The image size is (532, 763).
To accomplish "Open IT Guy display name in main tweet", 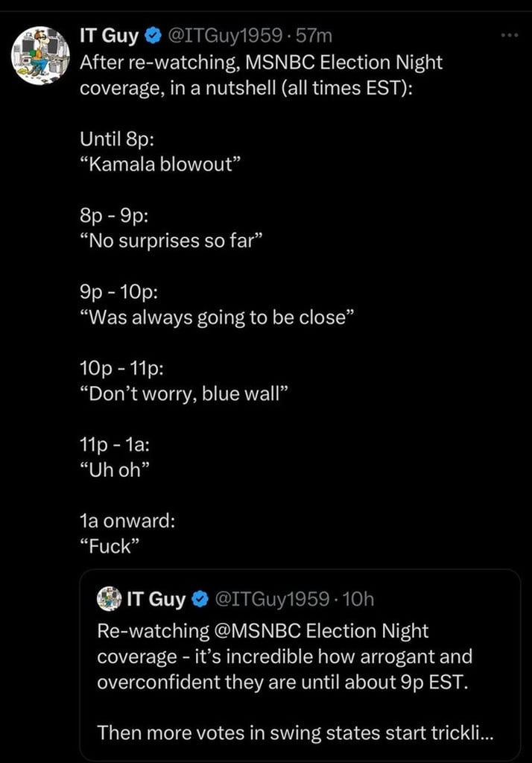I will pos(110,34).
